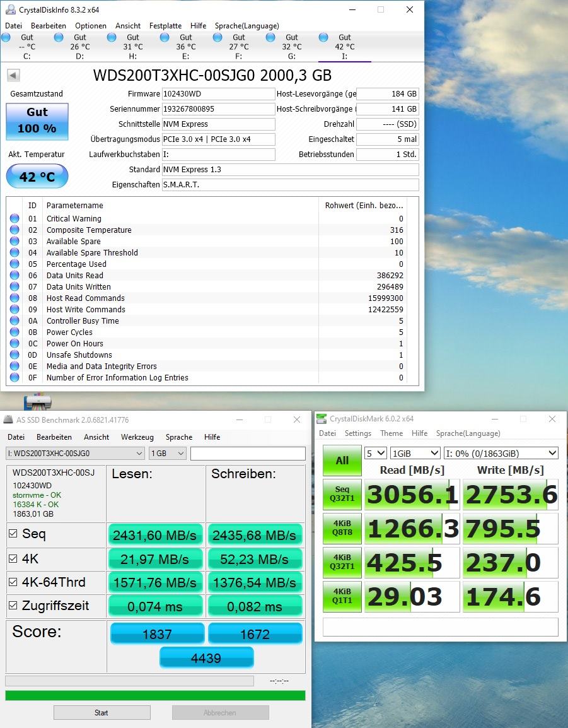568x728 pixels.
Task: Click the Seriennummer field value
Action: click(218, 109)
